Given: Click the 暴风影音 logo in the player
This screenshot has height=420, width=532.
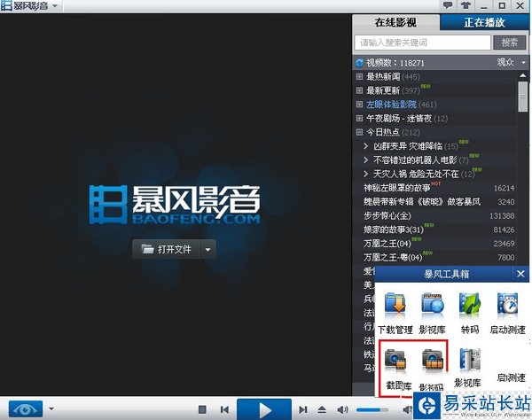Looking at the screenshot, I should 175,205.
